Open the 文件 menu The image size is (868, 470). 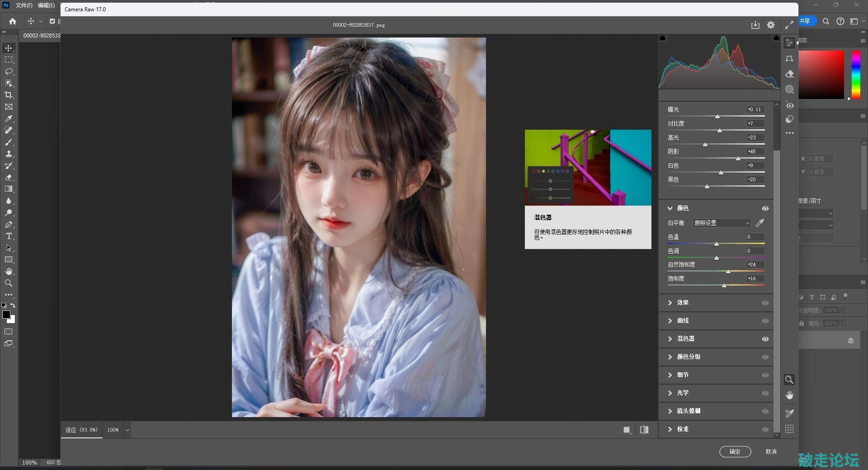(24, 5)
